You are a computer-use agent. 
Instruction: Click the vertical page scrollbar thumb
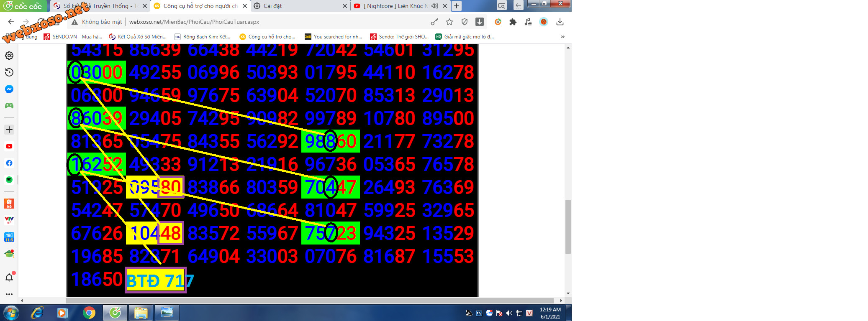568,227
